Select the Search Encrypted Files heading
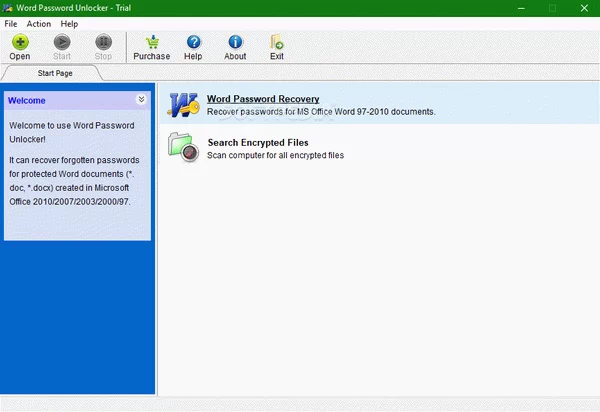 pyautogui.click(x=258, y=142)
